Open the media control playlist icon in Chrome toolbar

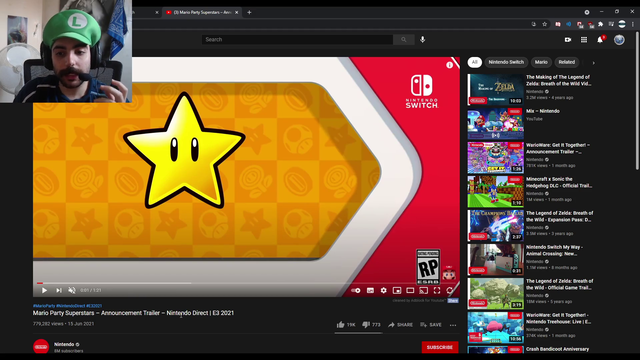[611, 24]
